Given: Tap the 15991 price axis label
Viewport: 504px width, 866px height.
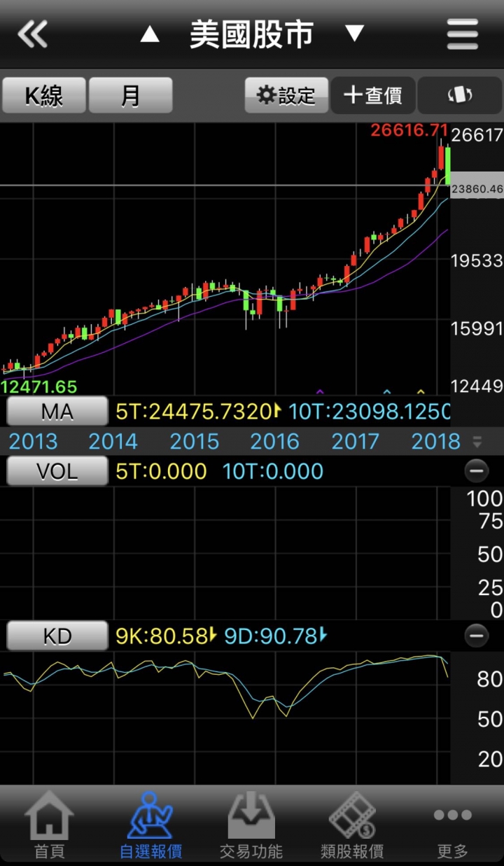Looking at the screenshot, I should (x=477, y=329).
